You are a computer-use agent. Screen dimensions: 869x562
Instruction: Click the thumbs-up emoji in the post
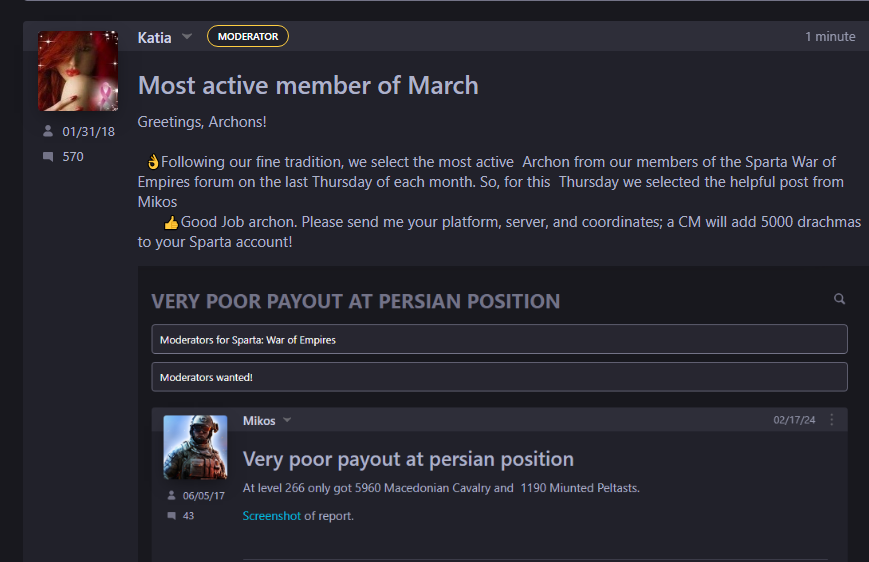tap(171, 223)
